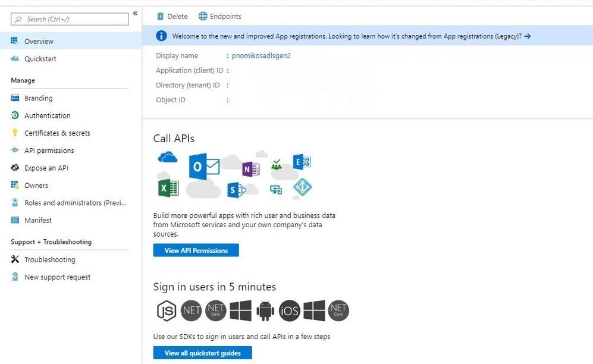
Task: Open the pnomikosadlsgen2 display name link
Action: 261,55
